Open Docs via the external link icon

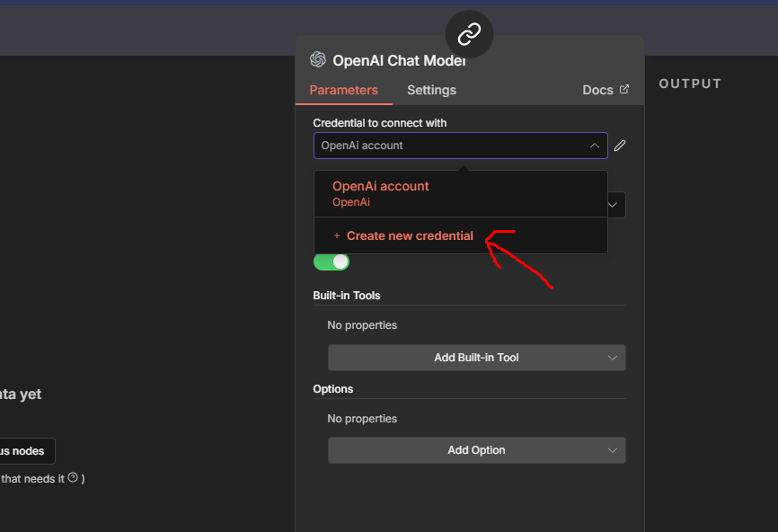tap(626, 90)
